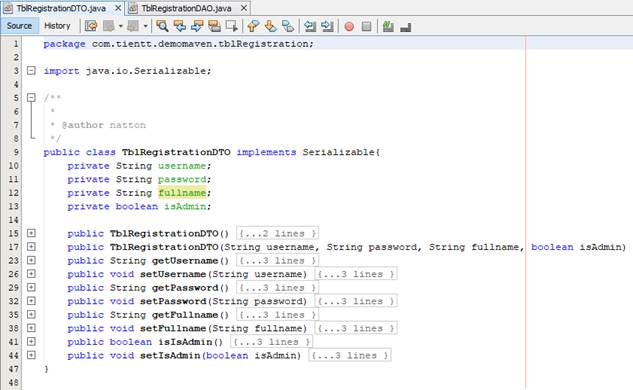Screen dimensions: 633x390
Task: Click the Back navigation icon in editor toolbar
Action: point(109,26)
